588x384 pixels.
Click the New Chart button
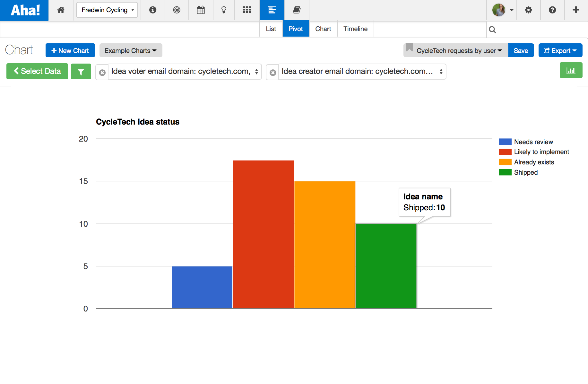point(70,50)
